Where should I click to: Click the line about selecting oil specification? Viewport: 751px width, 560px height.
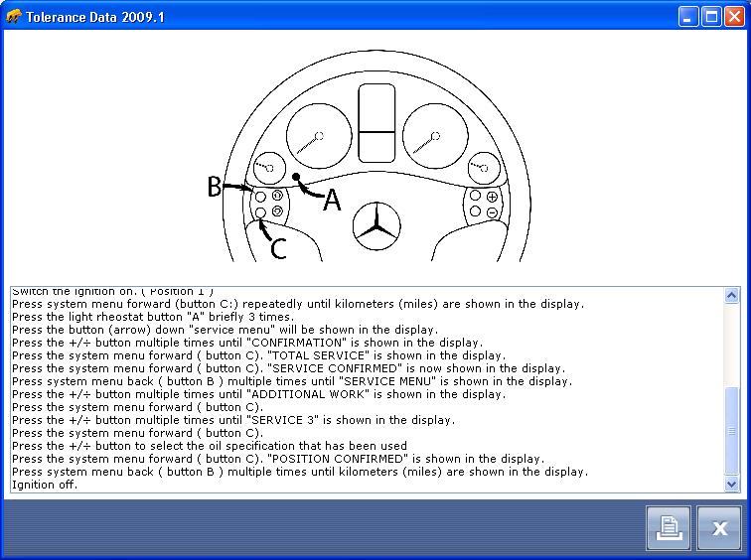pos(210,446)
